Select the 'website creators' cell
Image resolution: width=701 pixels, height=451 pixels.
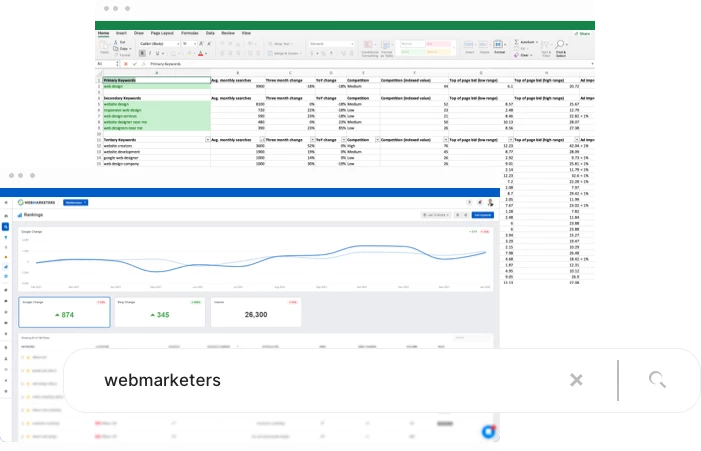pyautogui.click(x=156, y=146)
